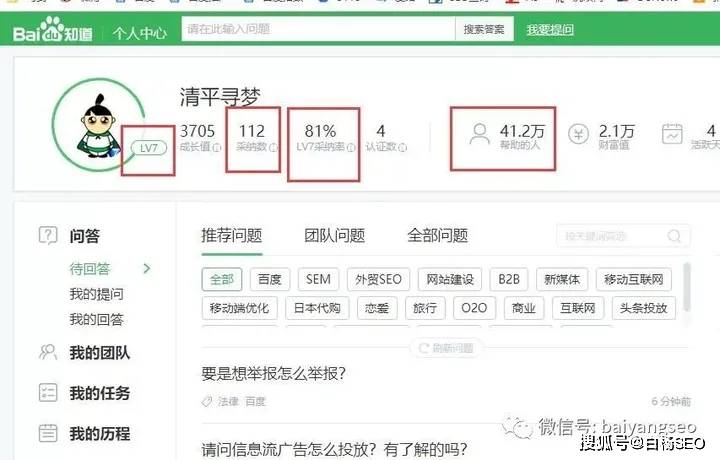Image resolution: width=720 pixels, height=460 pixels.
Task: Click the tag icon before 法律
Action: pos(207,402)
